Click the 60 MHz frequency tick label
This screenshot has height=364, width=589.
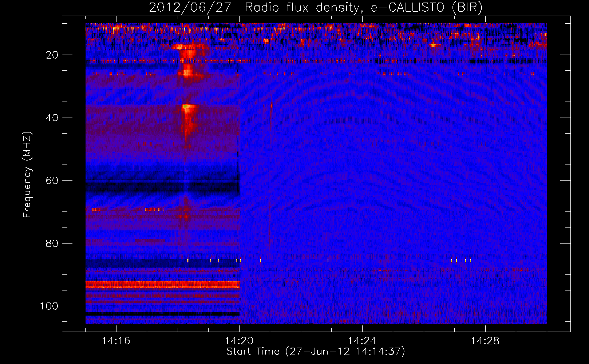tap(52, 181)
